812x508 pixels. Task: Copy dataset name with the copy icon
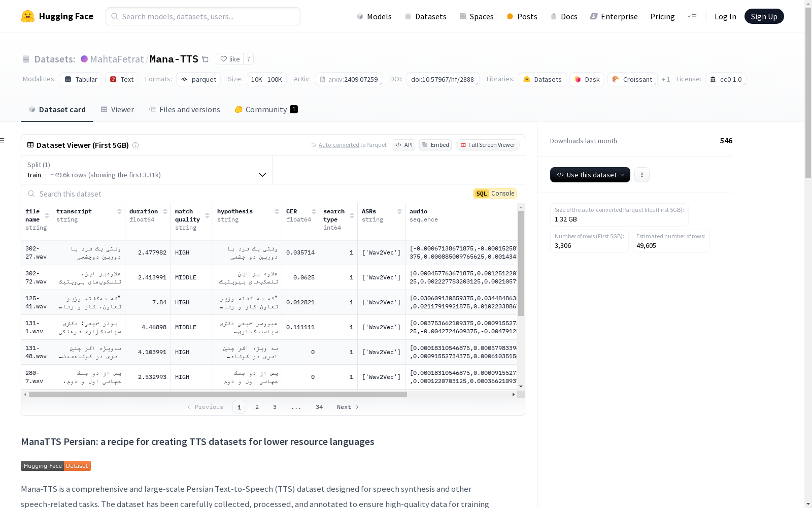pyautogui.click(x=205, y=59)
